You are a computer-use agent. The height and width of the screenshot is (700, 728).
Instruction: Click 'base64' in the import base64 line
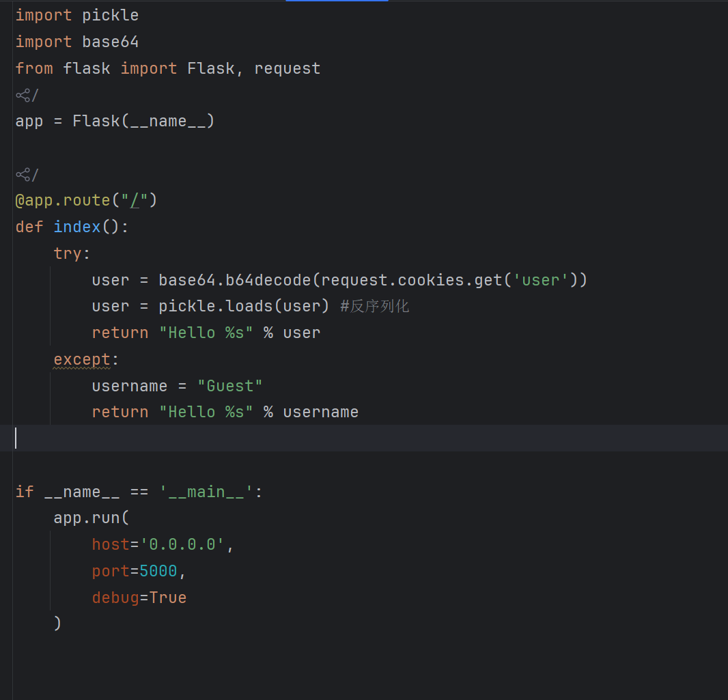coord(110,42)
